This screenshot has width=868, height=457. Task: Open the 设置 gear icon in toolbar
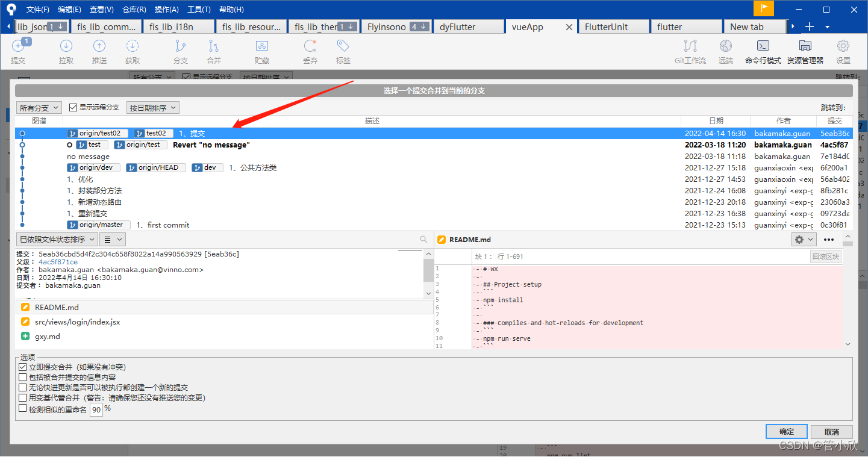843,46
